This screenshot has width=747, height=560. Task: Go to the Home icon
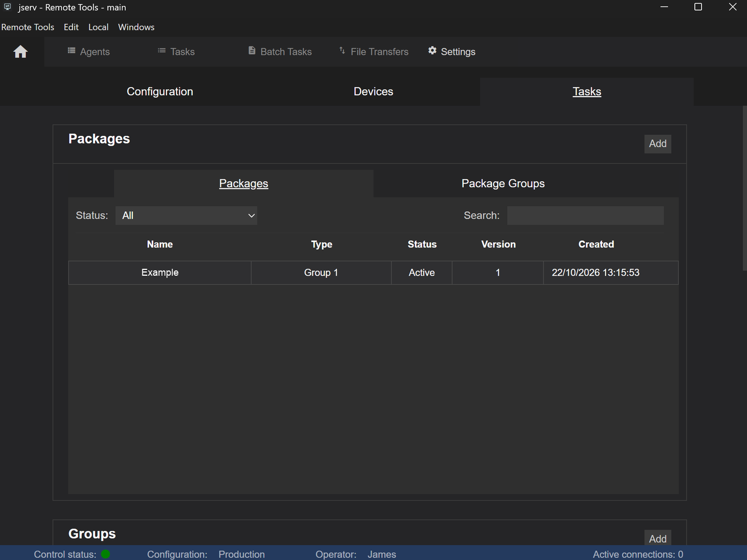21,52
